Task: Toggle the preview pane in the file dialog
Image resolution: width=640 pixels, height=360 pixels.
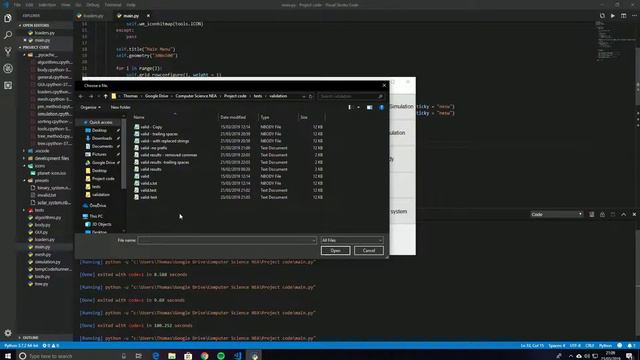Action: click(369, 107)
